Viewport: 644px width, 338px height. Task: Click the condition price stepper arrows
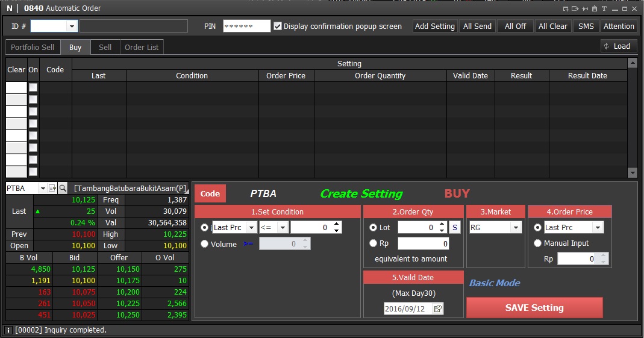pos(337,228)
